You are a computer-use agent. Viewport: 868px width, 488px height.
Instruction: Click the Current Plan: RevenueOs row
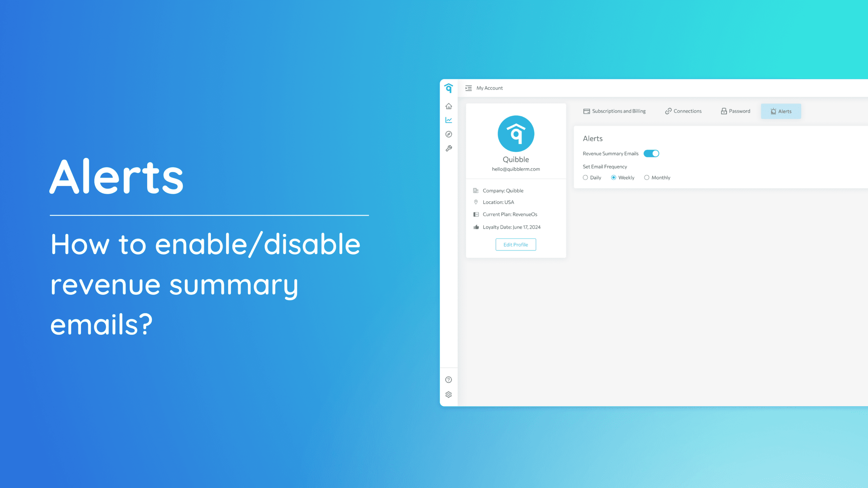click(x=505, y=215)
